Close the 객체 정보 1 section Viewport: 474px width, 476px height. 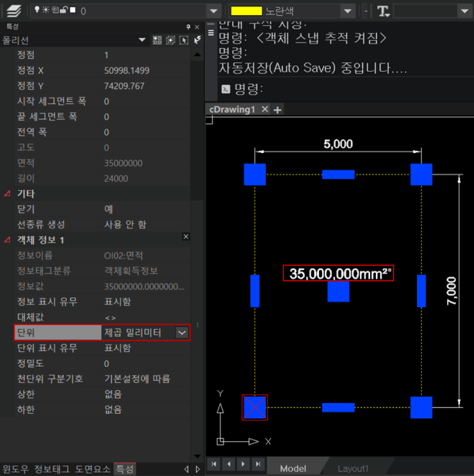(x=186, y=237)
